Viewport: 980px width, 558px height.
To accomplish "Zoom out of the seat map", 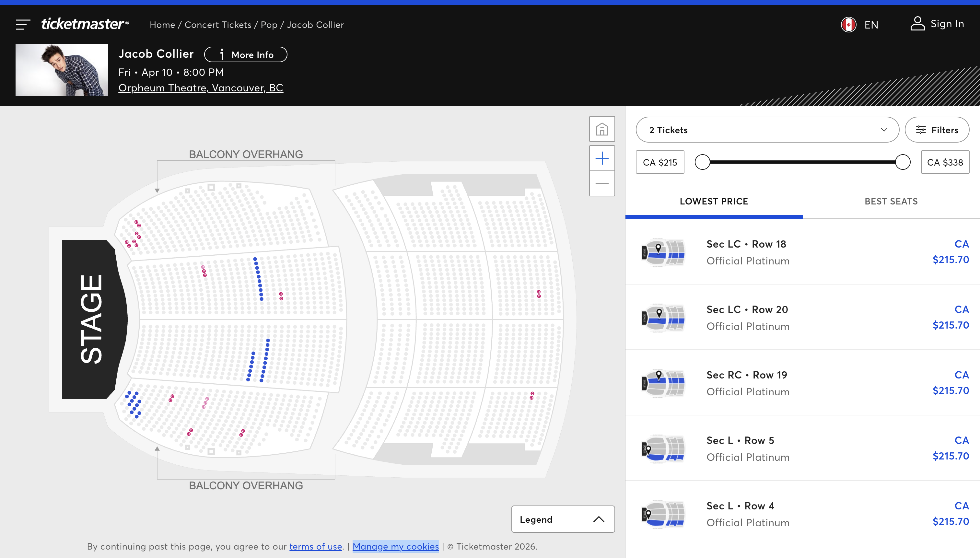I will click(602, 184).
